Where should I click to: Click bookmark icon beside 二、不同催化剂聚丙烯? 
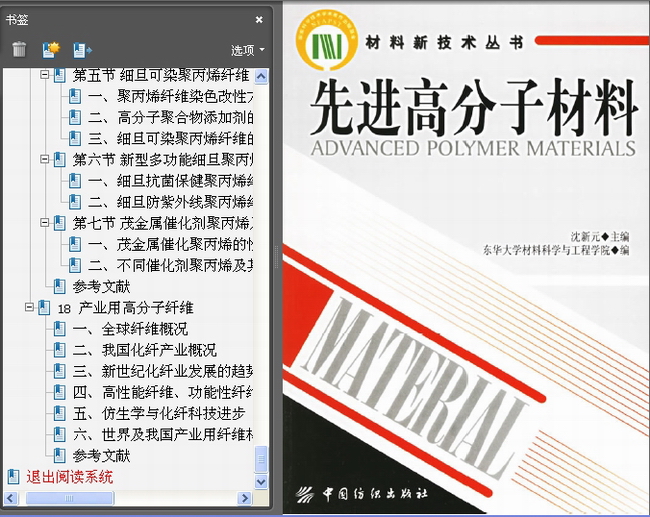[x=75, y=265]
